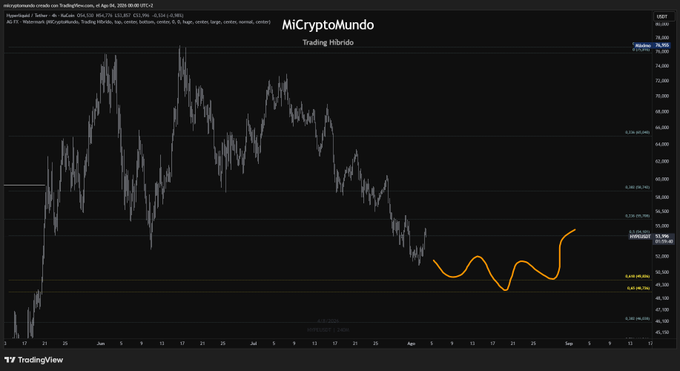This screenshot has width=680, height=371.
Task: Select the 0.618 yellow Fibonacci level label
Action: [x=638, y=276]
